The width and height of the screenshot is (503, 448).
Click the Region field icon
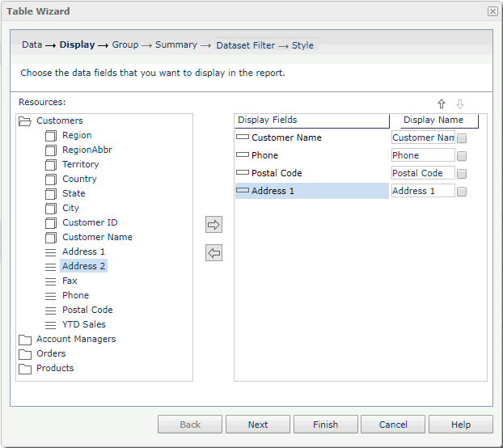(x=51, y=136)
